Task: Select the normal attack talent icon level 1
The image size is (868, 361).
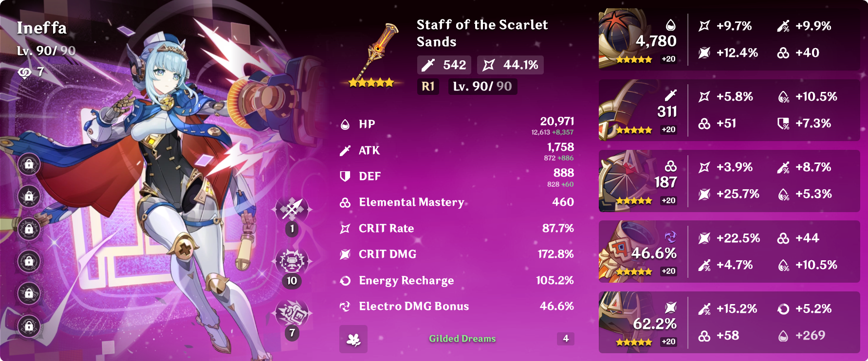Action: [x=292, y=210]
